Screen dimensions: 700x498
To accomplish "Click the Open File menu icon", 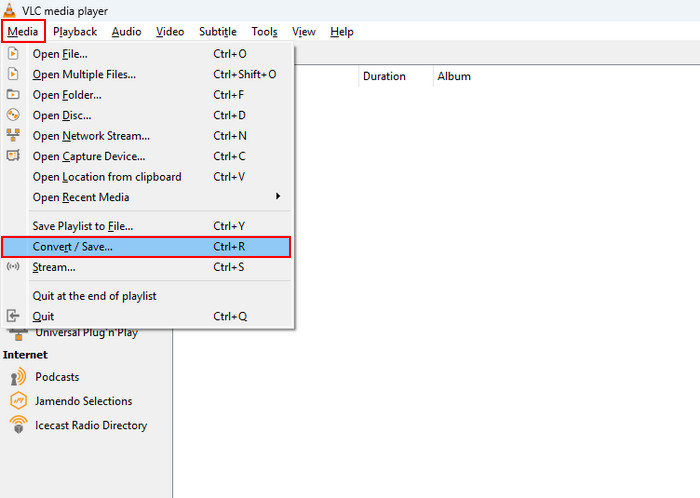I will pyautogui.click(x=13, y=54).
